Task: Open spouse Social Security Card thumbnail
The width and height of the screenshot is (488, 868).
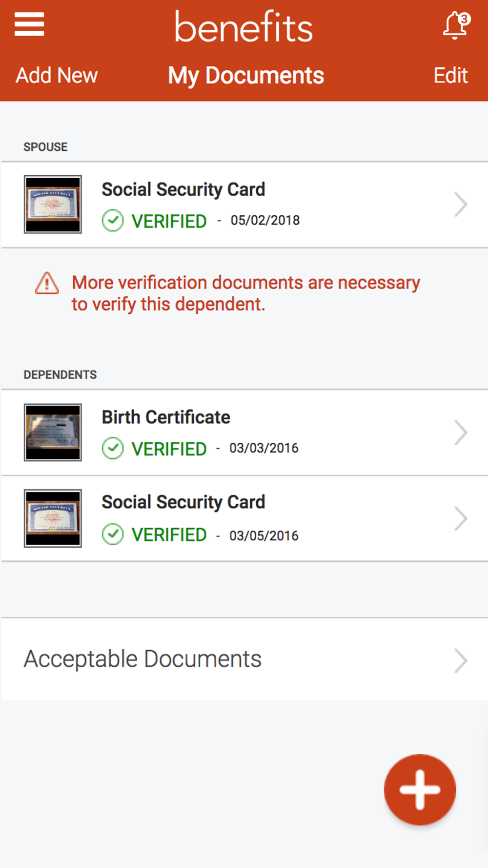Action: pyautogui.click(x=53, y=205)
